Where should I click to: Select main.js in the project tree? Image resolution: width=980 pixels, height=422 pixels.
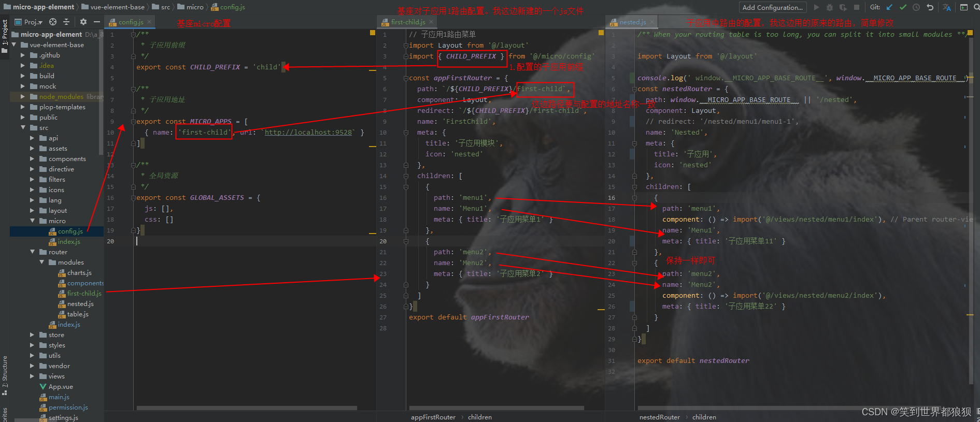coord(54,397)
